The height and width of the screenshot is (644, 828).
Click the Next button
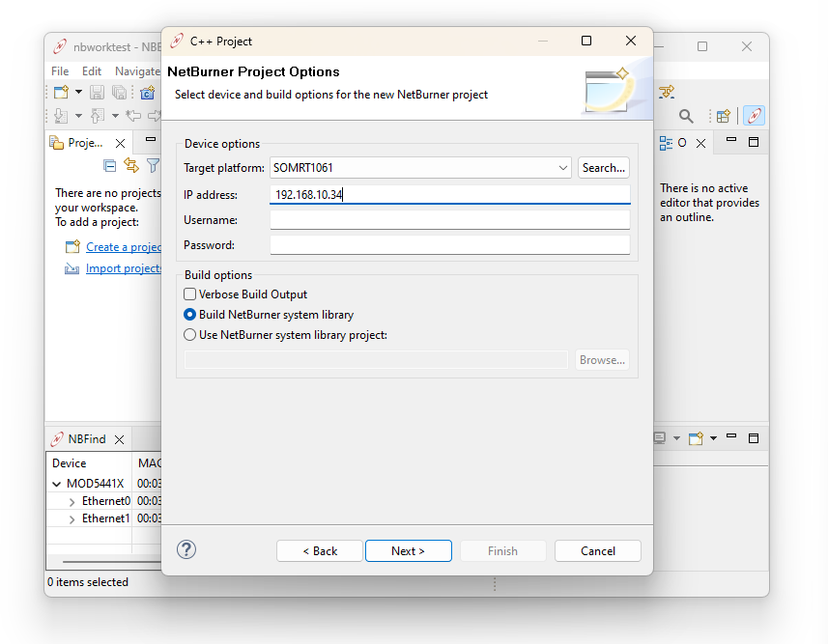(x=408, y=551)
